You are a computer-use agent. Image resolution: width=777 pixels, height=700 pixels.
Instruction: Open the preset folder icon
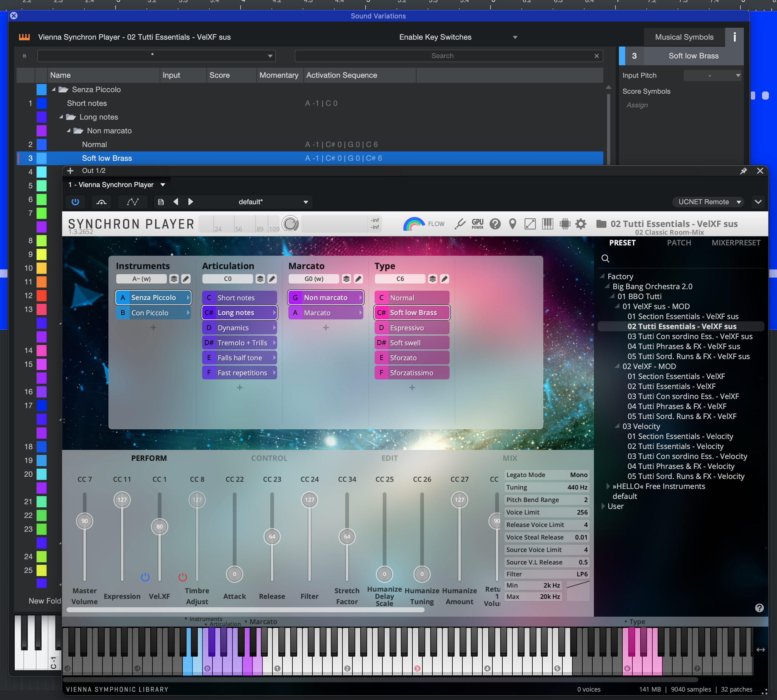click(x=601, y=224)
